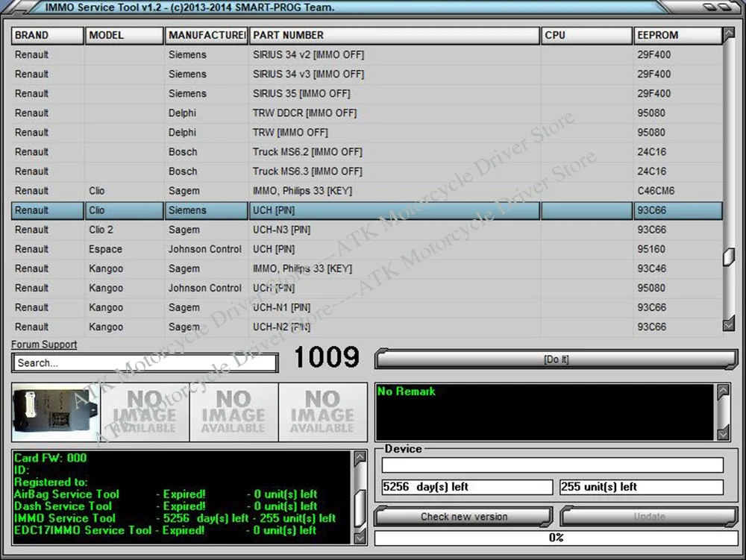Image resolution: width=746 pixels, height=560 pixels.
Task: Click the 0% progress bar
Action: pyautogui.click(x=557, y=538)
